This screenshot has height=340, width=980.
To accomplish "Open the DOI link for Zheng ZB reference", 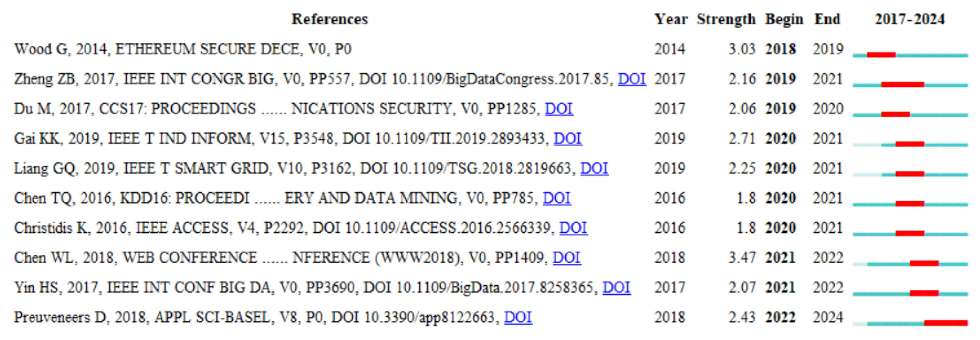I will 632,79.
